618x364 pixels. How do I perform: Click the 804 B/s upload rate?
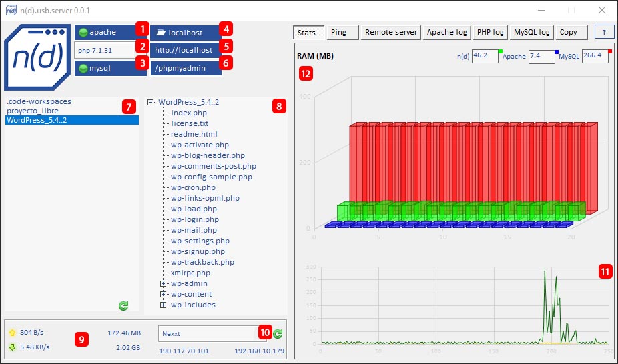pos(32,333)
